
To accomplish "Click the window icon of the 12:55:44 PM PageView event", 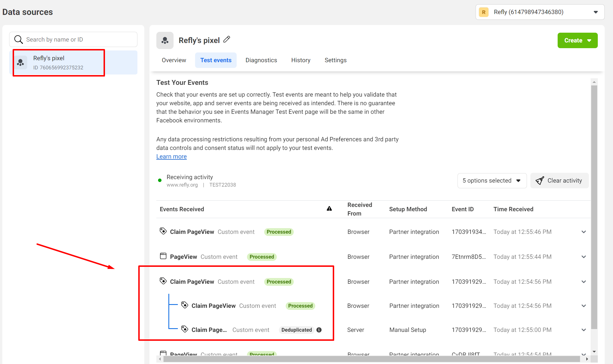I will pyautogui.click(x=163, y=256).
